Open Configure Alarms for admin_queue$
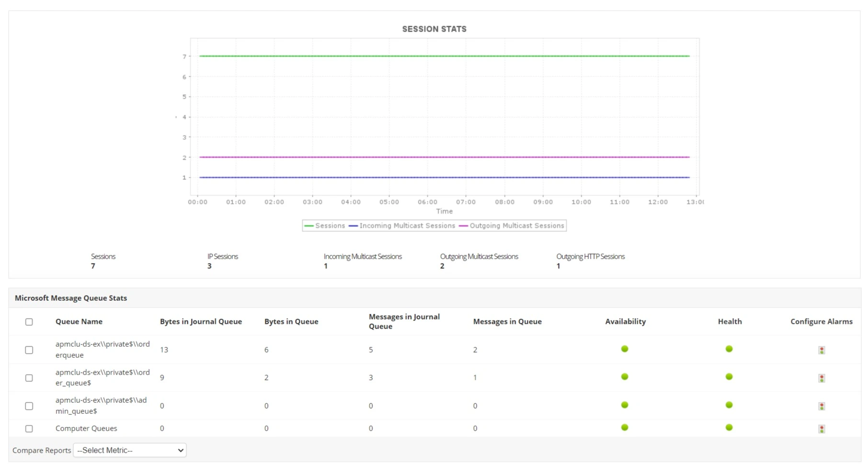 (821, 406)
